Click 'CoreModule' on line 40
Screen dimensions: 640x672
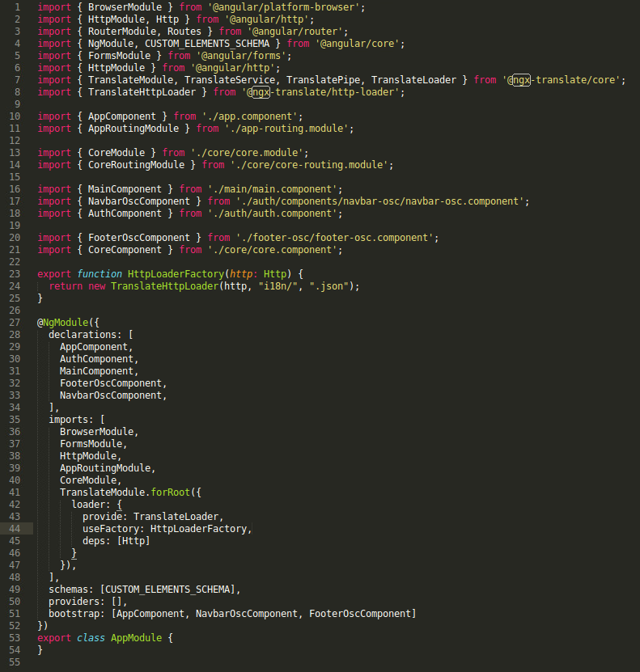(88, 480)
